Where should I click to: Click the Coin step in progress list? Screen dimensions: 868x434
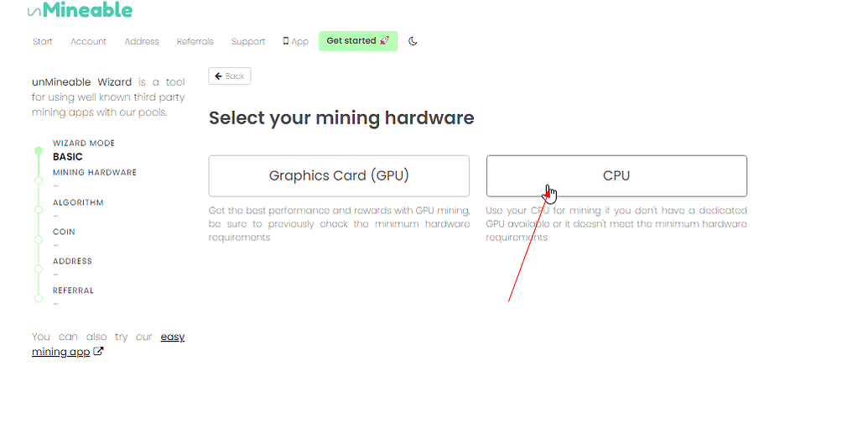click(x=64, y=232)
